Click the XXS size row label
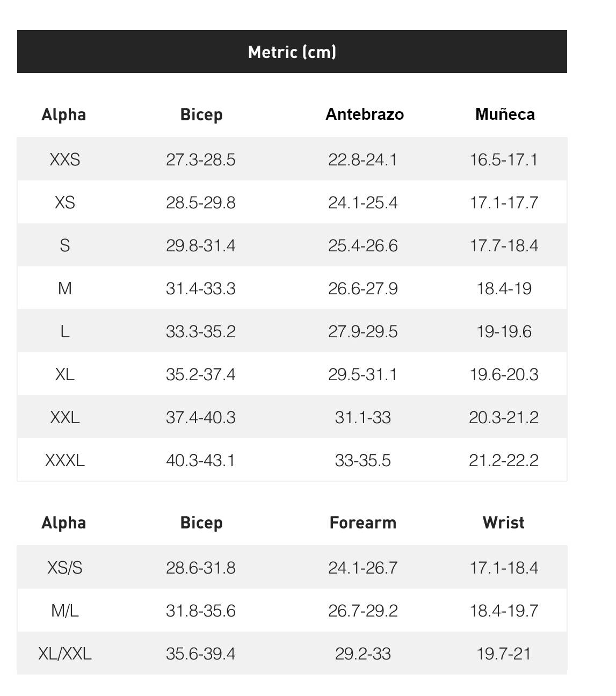 64,160
